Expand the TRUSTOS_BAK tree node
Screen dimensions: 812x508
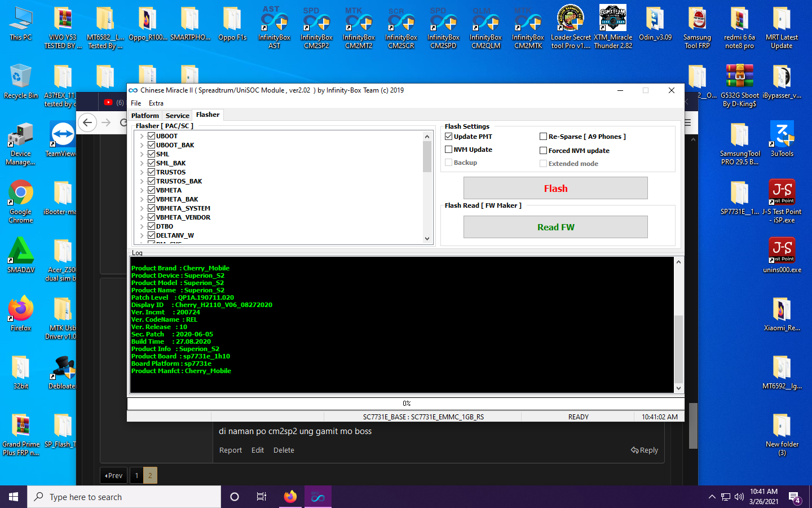tap(142, 181)
